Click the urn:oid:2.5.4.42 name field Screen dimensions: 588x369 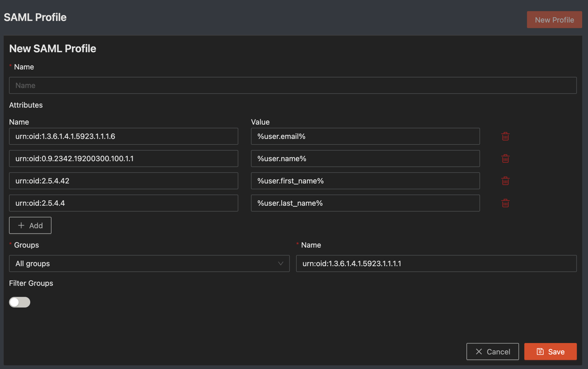[x=123, y=181]
